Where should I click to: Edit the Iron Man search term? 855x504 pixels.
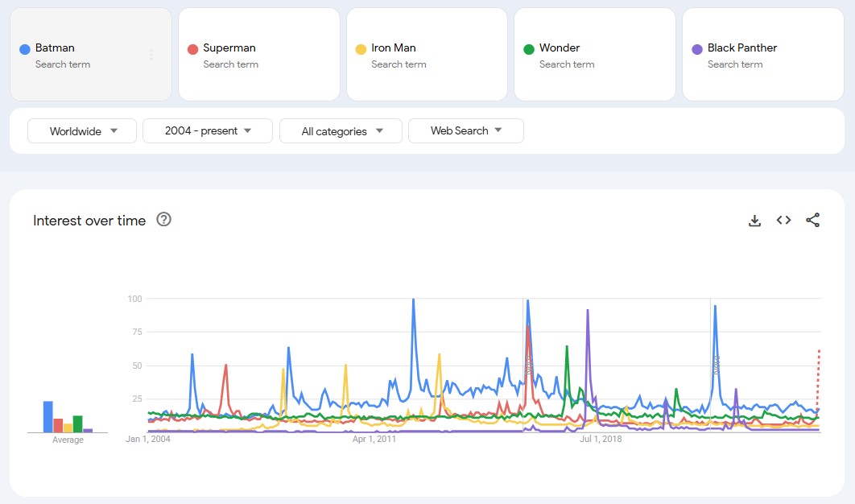[394, 48]
